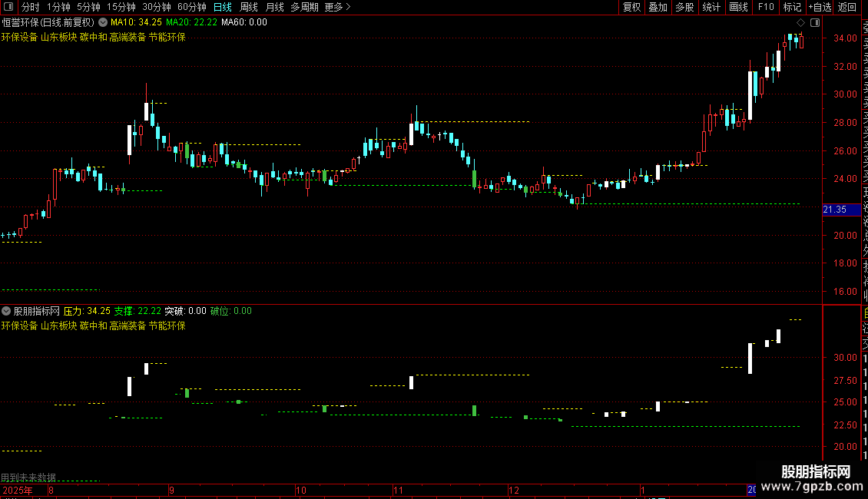Click month 9 marker on time axis
The height and width of the screenshot is (499, 868).
[x=171, y=491]
